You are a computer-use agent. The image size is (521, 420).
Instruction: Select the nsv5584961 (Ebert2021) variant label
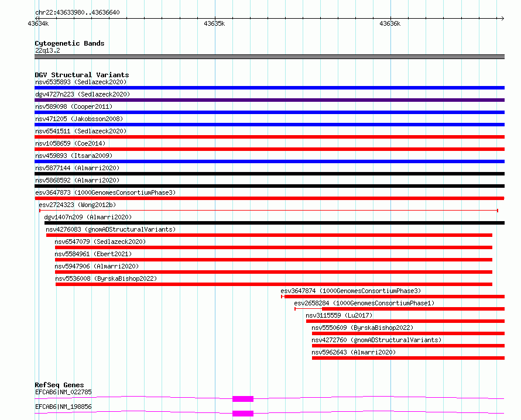click(x=93, y=254)
